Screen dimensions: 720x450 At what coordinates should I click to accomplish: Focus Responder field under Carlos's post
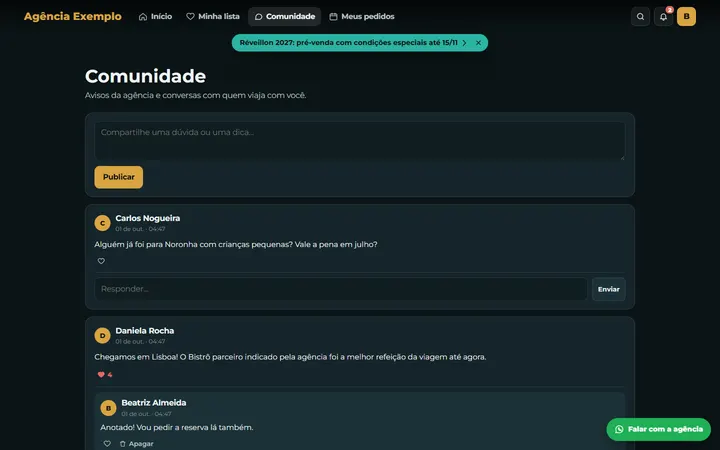tap(341, 289)
